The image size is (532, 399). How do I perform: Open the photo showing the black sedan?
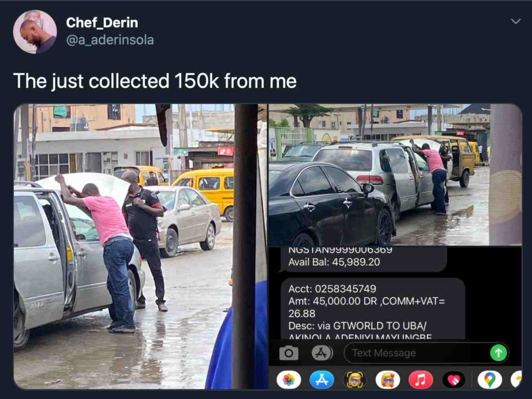pos(395,175)
